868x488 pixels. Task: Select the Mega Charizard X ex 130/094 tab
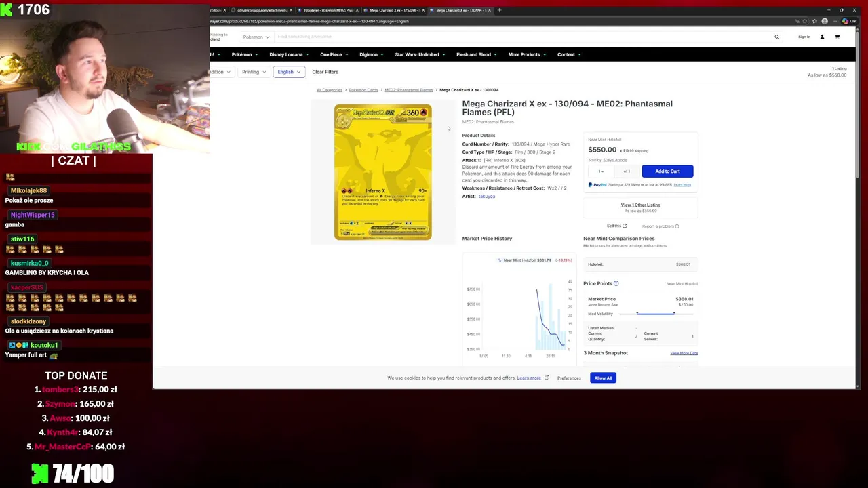click(x=460, y=10)
